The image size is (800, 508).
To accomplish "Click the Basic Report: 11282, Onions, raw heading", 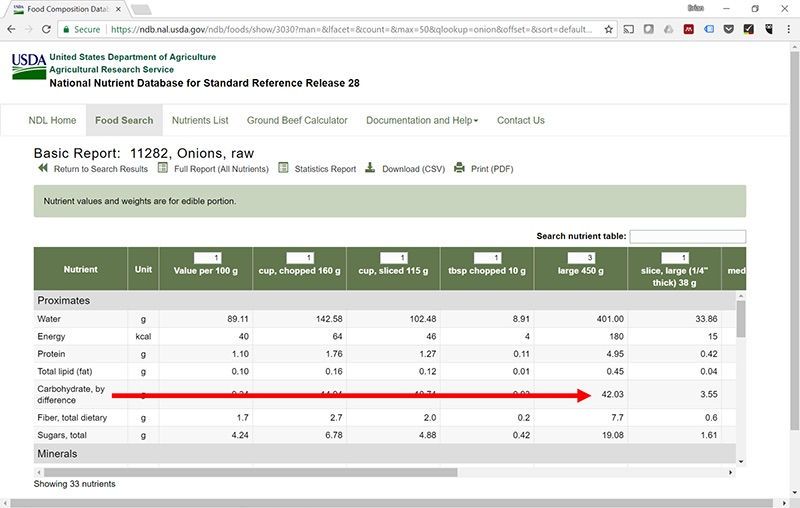I will click(x=144, y=153).
